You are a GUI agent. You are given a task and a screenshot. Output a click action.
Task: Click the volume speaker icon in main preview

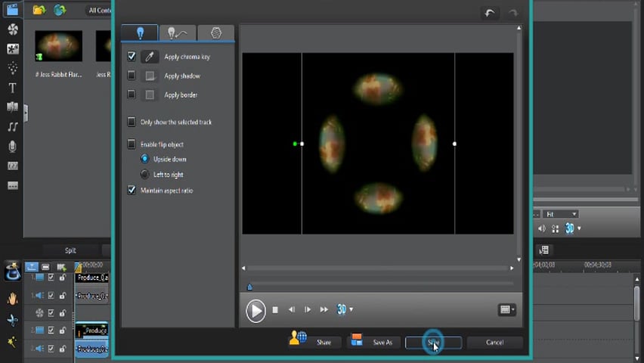coord(542,228)
